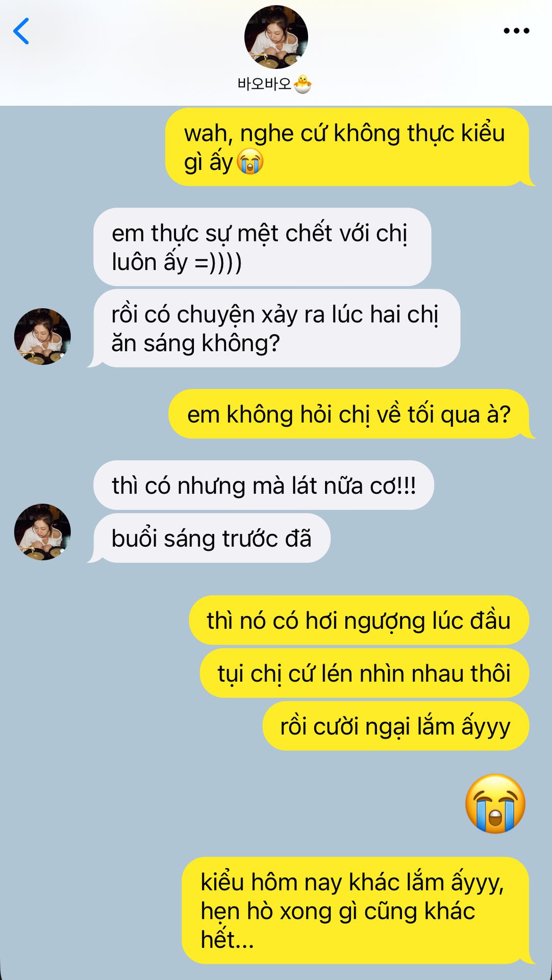This screenshot has height=980, width=552.
Task: Select message 'wah, nghe cứ không thực kiểu gì ấy'
Action: click(347, 147)
